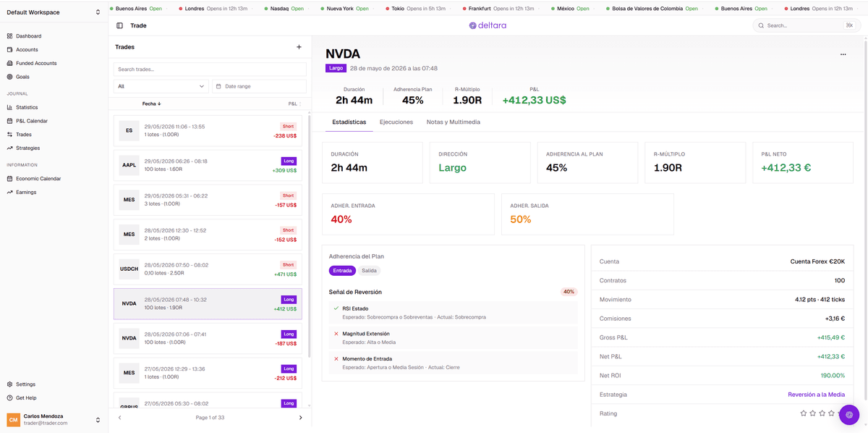Viewport: 868px width, 433px height.
Task: Open the MES trade dated 27/05/2026 12:29
Action: 207,373
